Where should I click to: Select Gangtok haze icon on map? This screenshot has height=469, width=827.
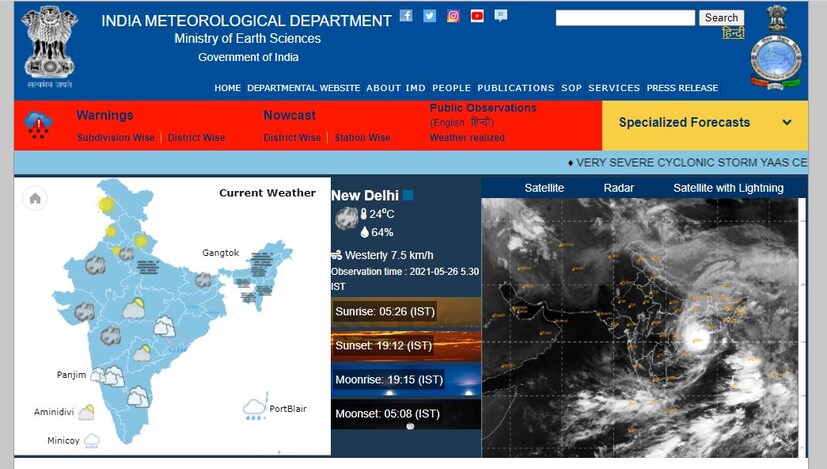(262, 264)
